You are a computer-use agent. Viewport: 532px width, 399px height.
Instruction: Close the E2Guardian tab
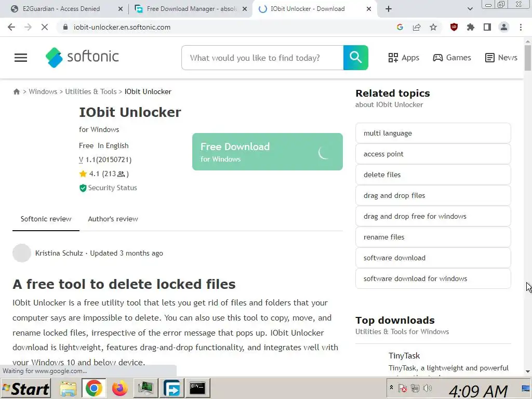[x=121, y=9]
